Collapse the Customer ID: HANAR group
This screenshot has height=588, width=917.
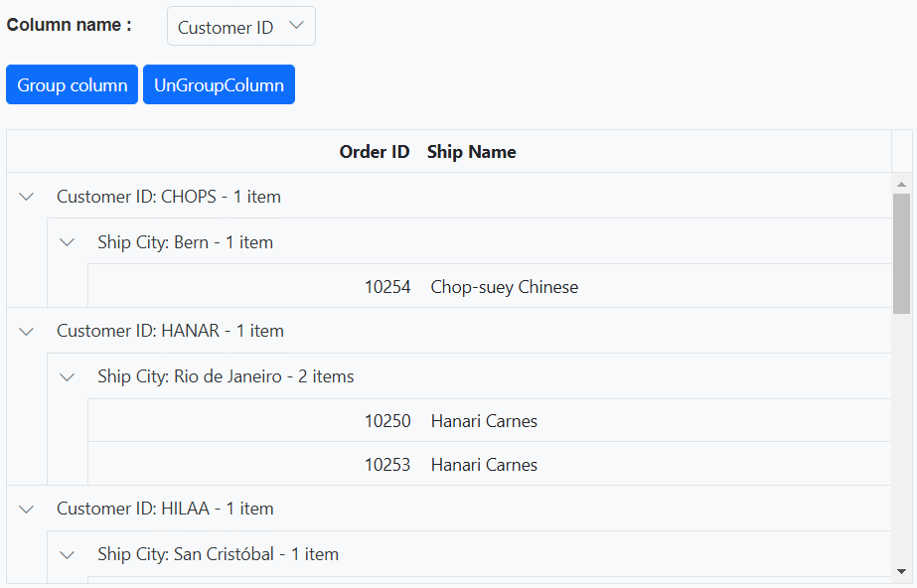[x=27, y=331]
